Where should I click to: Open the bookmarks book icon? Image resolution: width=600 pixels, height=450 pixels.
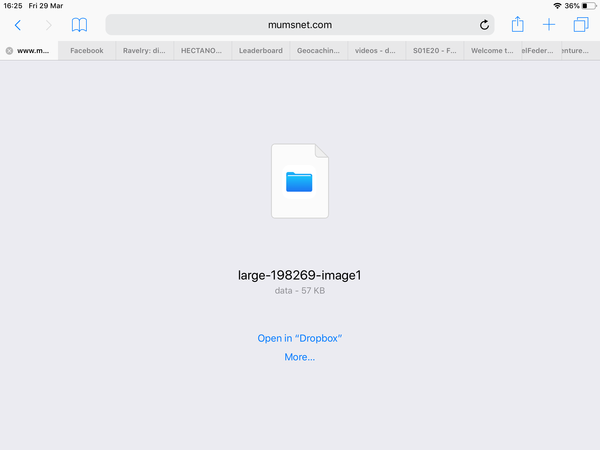click(x=79, y=25)
